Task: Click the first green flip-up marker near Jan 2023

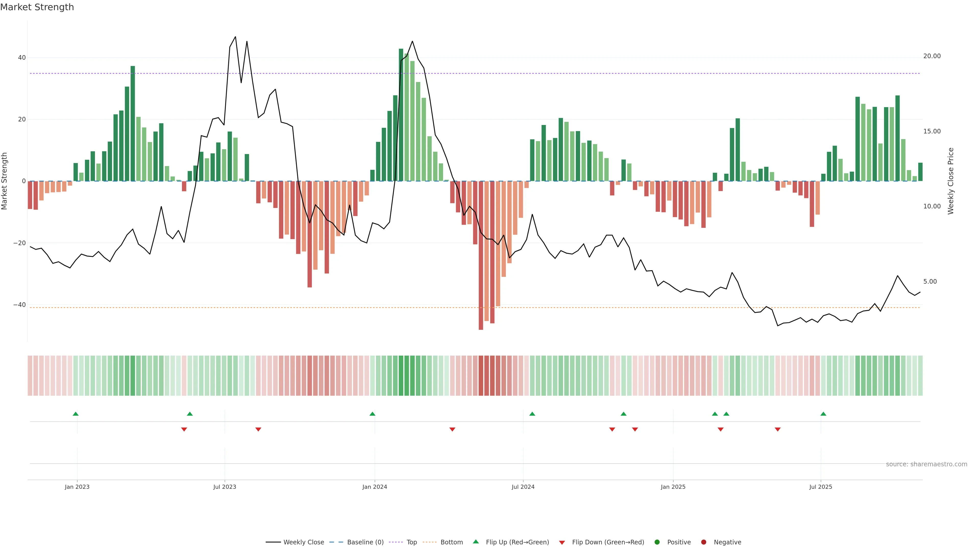Action: pos(76,414)
